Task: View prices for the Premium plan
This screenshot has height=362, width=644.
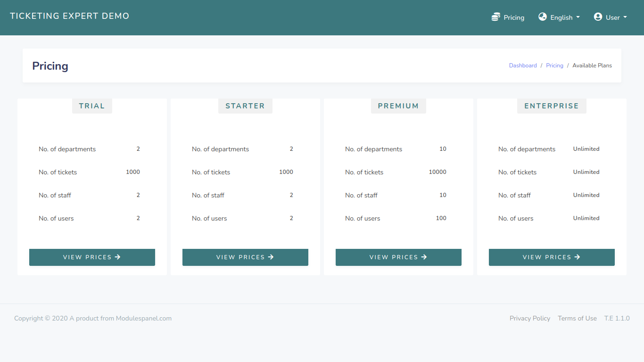Action: [x=398, y=257]
